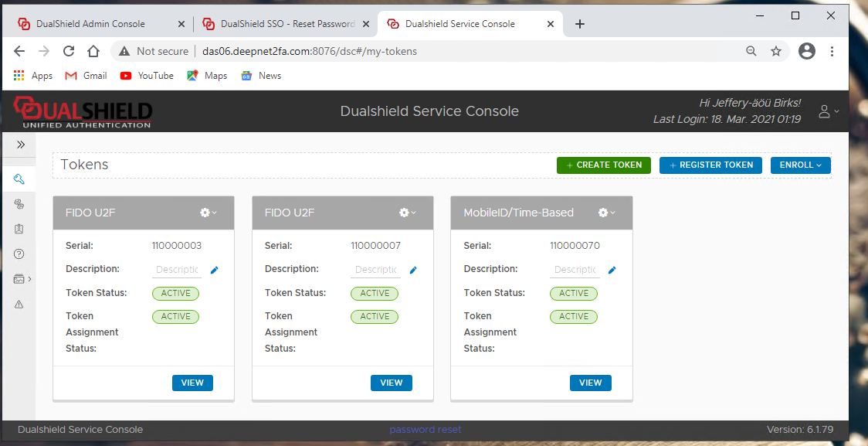The image size is (868, 446).
Task: Click the REGISTER TOKEN button
Action: (710, 165)
